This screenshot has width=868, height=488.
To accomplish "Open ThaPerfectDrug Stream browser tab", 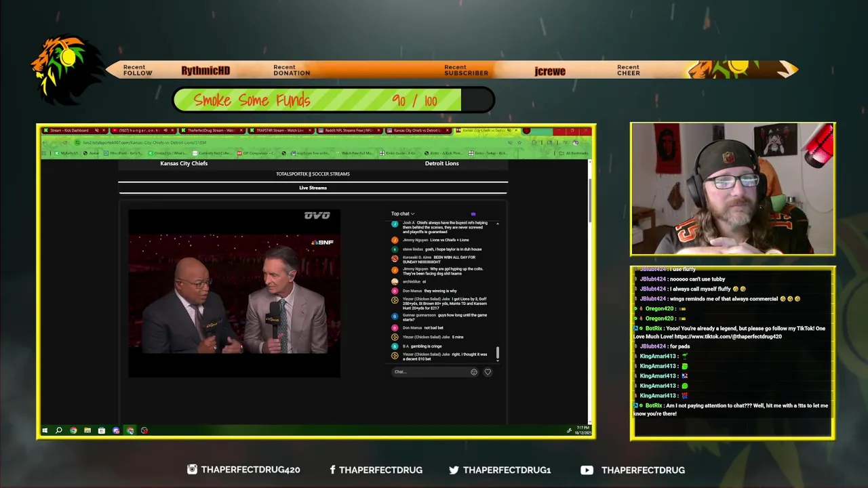I will point(211,130).
